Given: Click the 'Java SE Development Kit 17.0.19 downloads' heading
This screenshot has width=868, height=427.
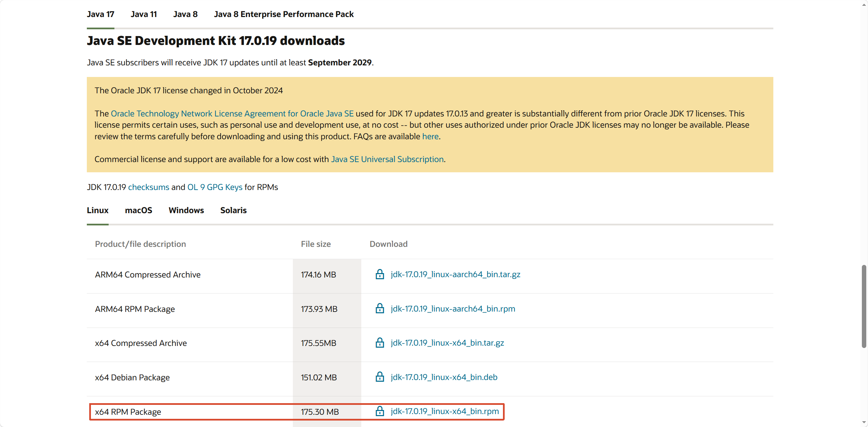Looking at the screenshot, I should point(216,41).
